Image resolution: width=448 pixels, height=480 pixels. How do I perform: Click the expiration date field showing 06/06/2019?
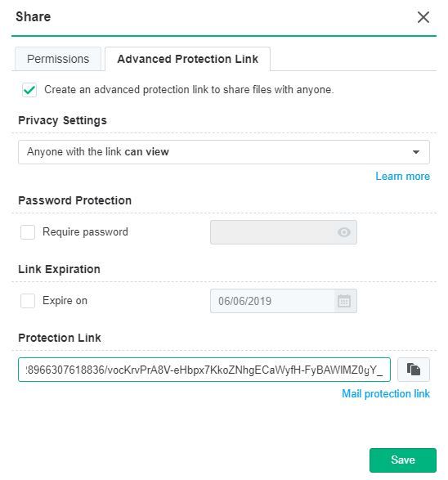click(x=272, y=301)
